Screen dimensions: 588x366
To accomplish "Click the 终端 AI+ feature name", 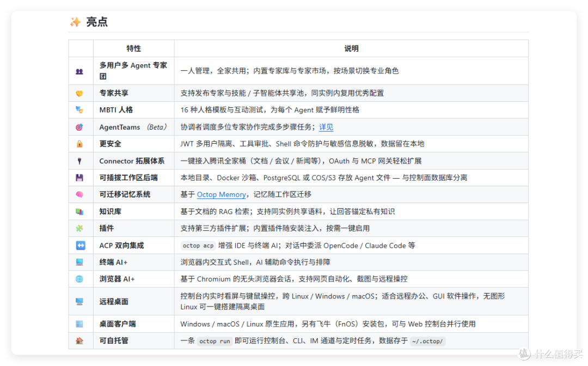I will point(113,262).
